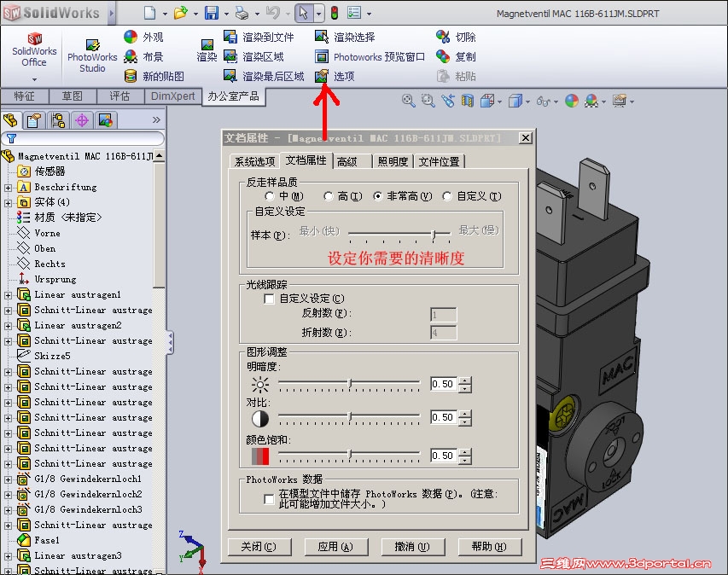The image size is (728, 575).
Task: Expand the G1/8 Gewindekernloch3 node
Action: (x=8, y=510)
